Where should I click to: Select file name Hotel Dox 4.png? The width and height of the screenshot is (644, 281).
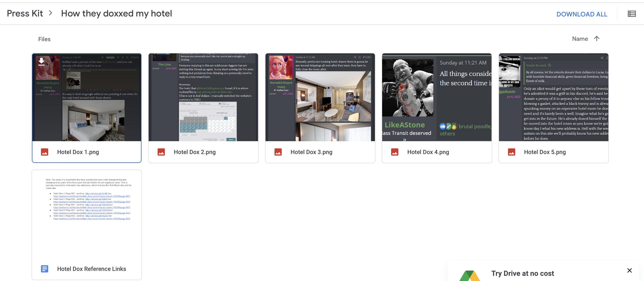point(428,152)
